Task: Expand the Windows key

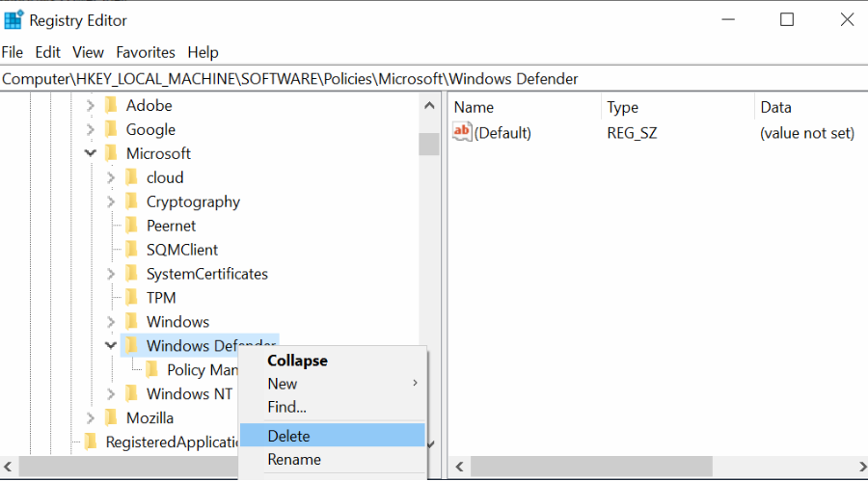Action: 111,322
